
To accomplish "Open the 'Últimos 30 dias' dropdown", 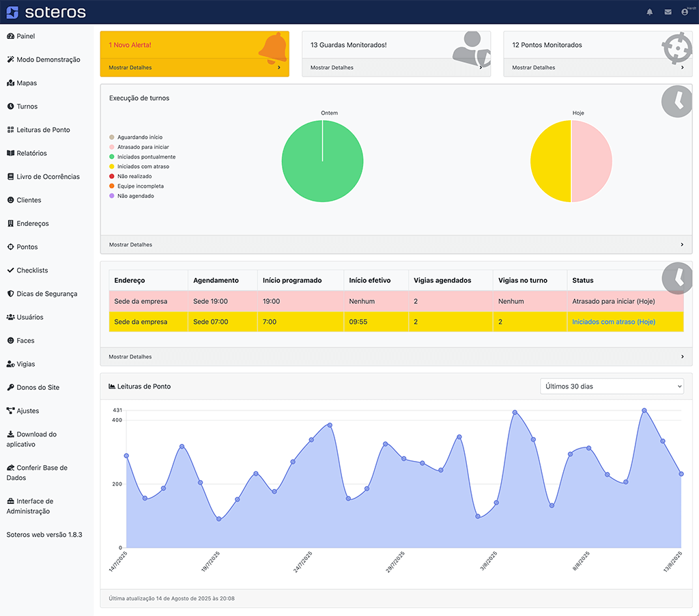I will pos(611,387).
